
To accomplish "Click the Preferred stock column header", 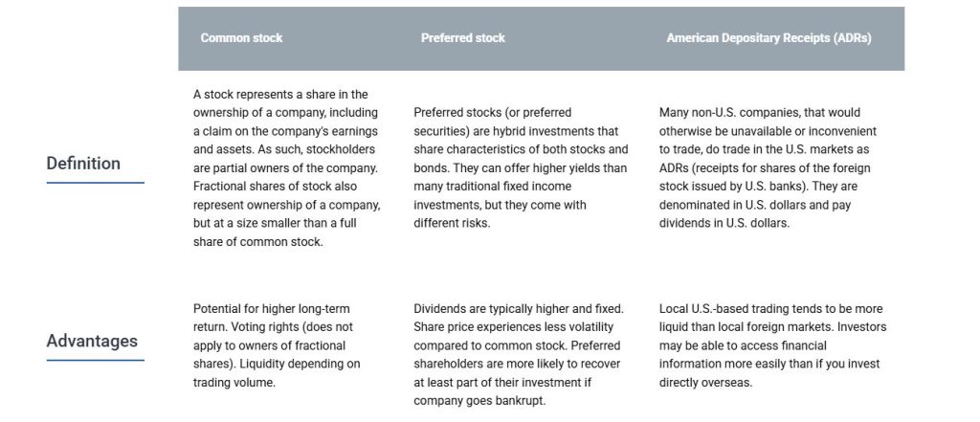I will point(462,38).
